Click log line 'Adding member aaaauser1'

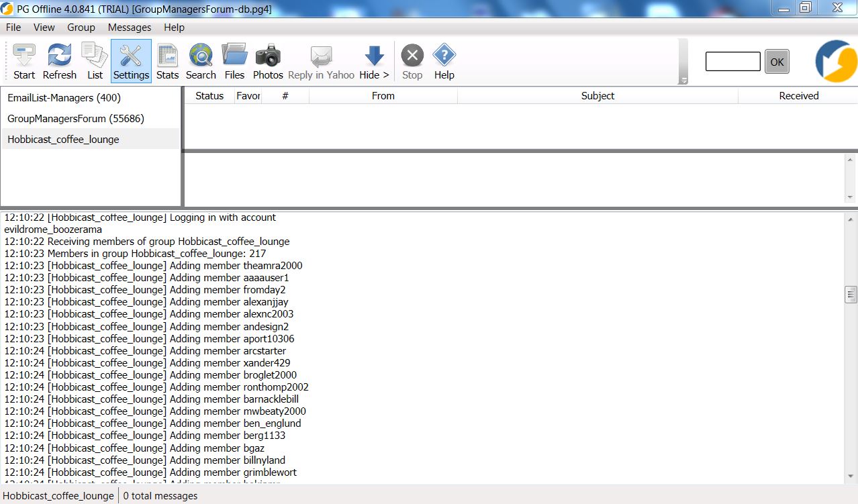tap(146, 278)
